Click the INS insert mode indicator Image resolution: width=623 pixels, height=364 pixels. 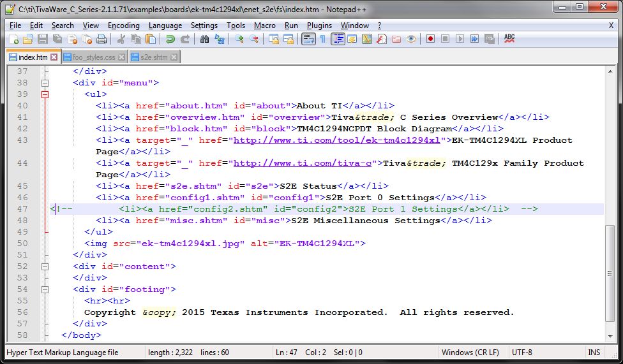click(x=594, y=353)
